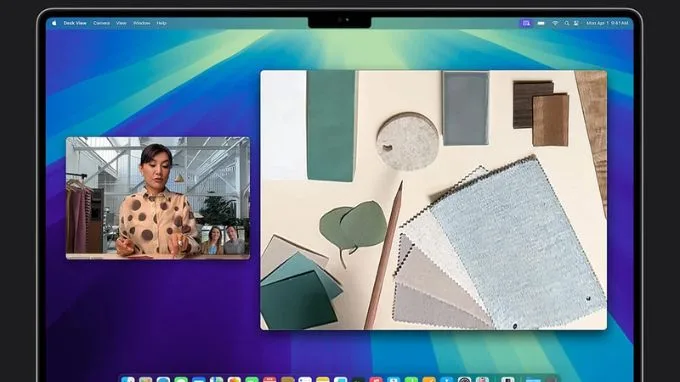Check the battery status icon
Image resolution: width=680 pixels, height=382 pixels.
tap(541, 23)
